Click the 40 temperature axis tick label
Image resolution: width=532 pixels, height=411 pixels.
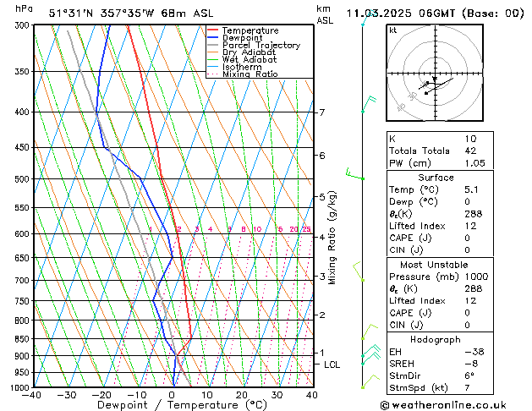[x=312, y=395]
